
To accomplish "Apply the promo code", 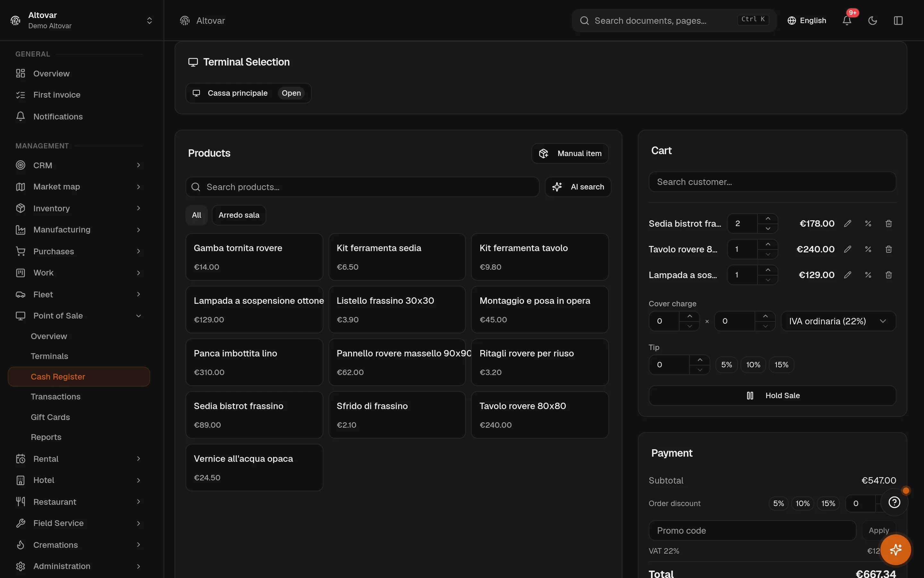I will [878, 530].
